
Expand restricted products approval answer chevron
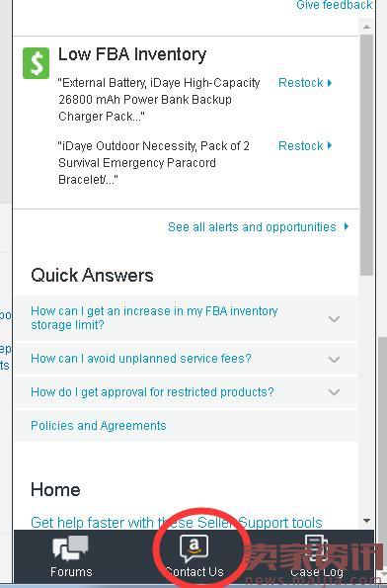334,392
